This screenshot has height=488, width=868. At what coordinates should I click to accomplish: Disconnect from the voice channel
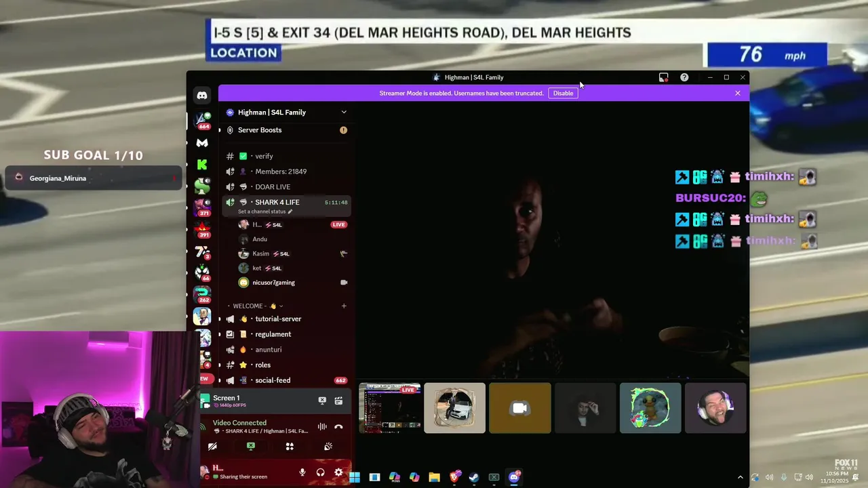[x=338, y=427]
